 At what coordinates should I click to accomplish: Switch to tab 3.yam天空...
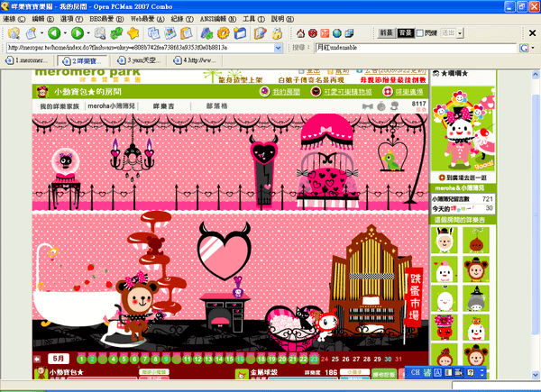pyautogui.click(x=140, y=60)
